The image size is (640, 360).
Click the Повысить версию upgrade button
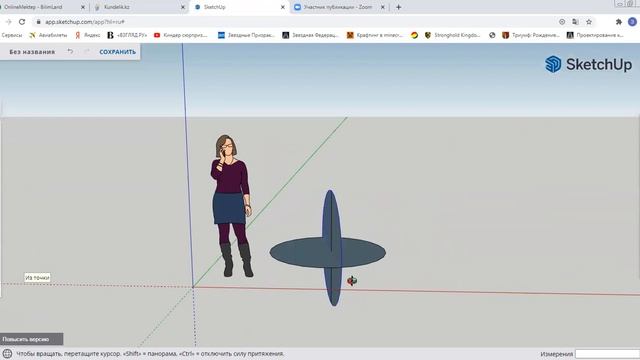31,339
